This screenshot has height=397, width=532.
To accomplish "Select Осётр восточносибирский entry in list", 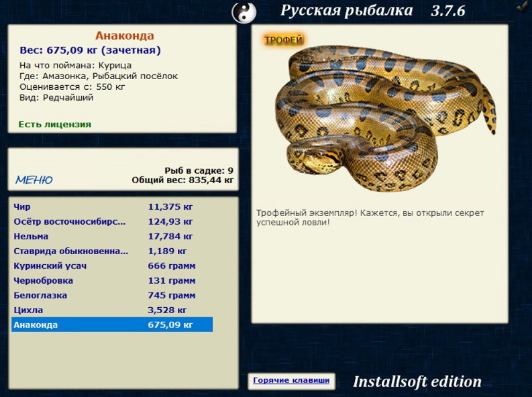I will (112, 222).
